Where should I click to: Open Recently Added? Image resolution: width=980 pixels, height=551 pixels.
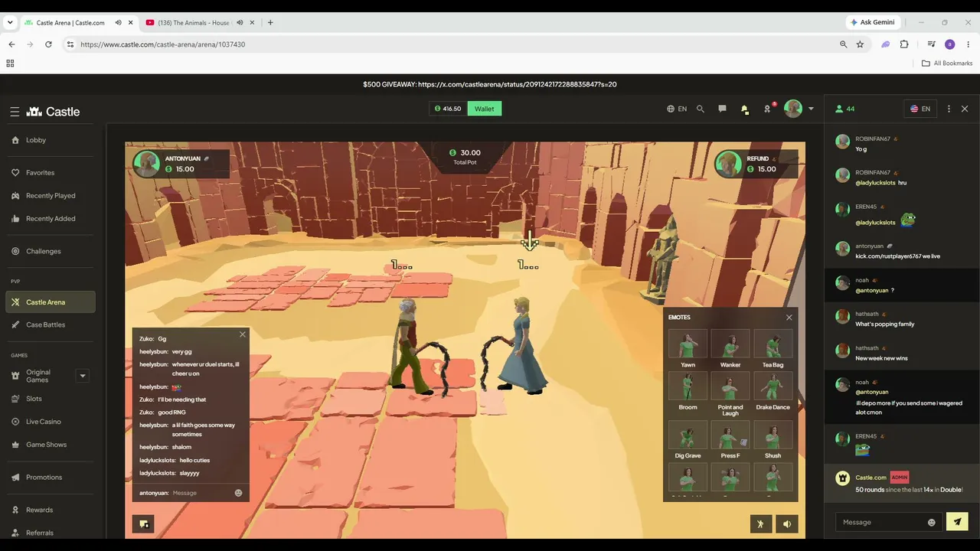50,219
